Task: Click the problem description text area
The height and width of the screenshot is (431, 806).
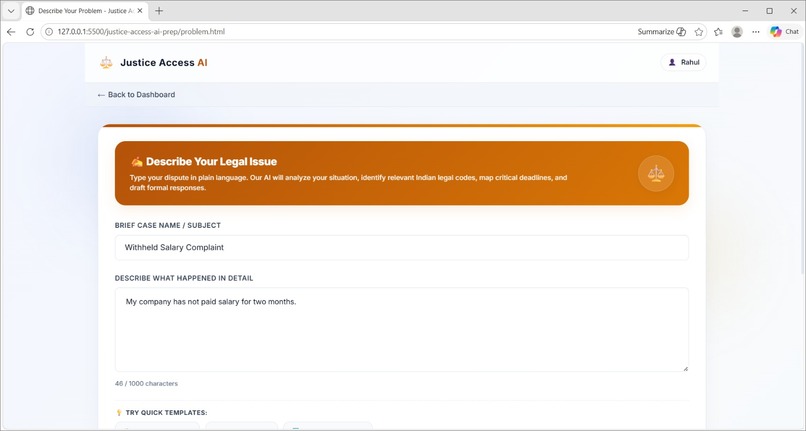Action: pos(401,330)
